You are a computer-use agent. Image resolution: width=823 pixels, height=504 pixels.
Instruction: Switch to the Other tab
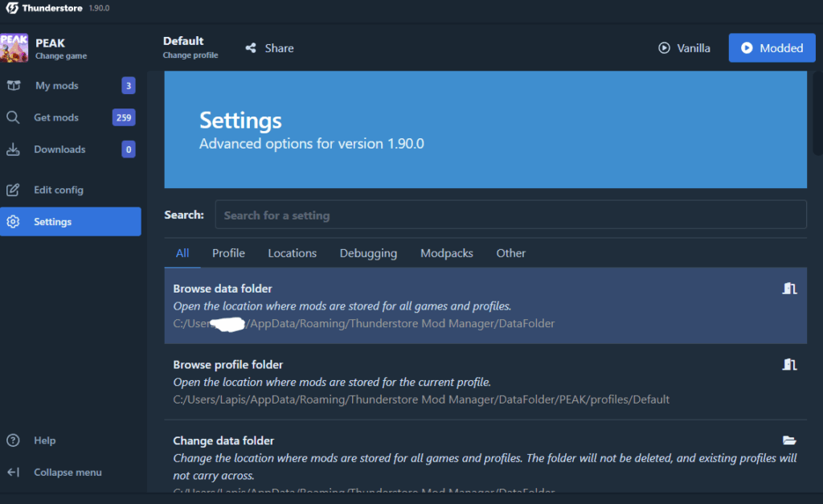pos(510,253)
